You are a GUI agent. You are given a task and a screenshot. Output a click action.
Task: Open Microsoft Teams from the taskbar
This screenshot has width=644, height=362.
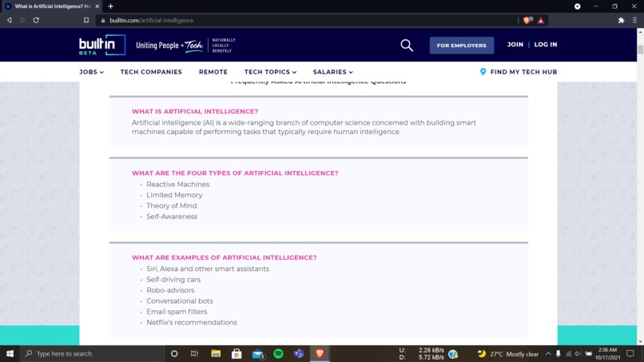pyautogui.click(x=299, y=353)
